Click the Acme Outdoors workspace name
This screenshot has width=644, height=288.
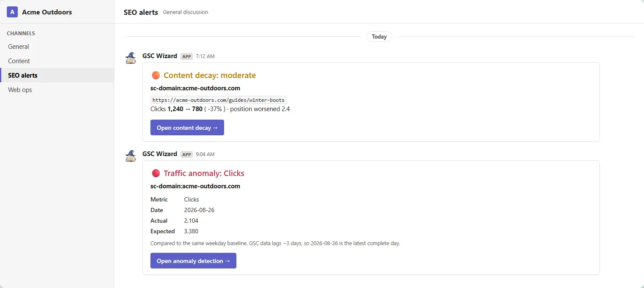pyautogui.click(x=47, y=12)
